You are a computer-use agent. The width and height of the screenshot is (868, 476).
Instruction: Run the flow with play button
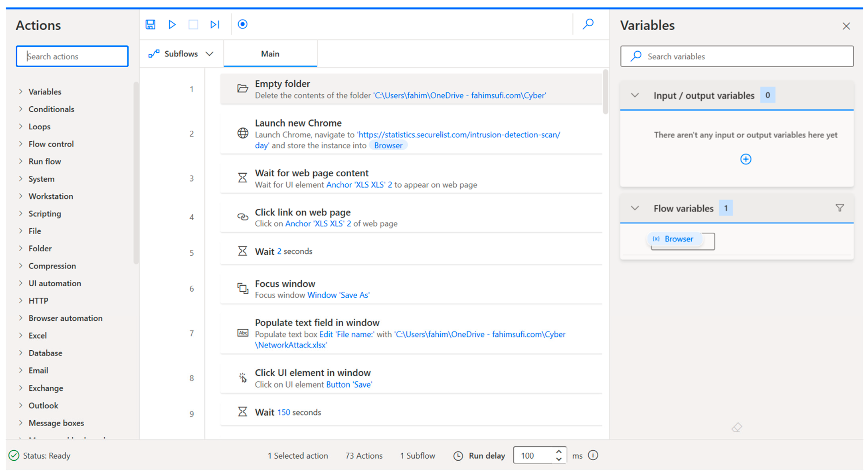click(x=172, y=25)
